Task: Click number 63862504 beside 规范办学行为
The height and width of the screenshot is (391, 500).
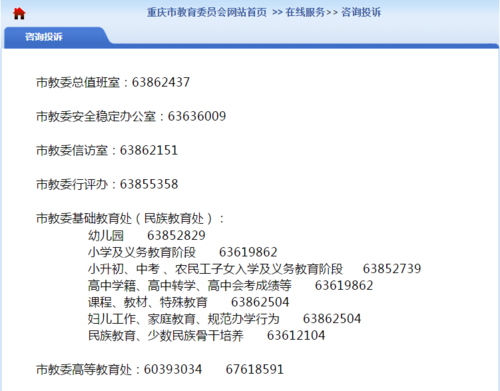Action: tap(332, 319)
